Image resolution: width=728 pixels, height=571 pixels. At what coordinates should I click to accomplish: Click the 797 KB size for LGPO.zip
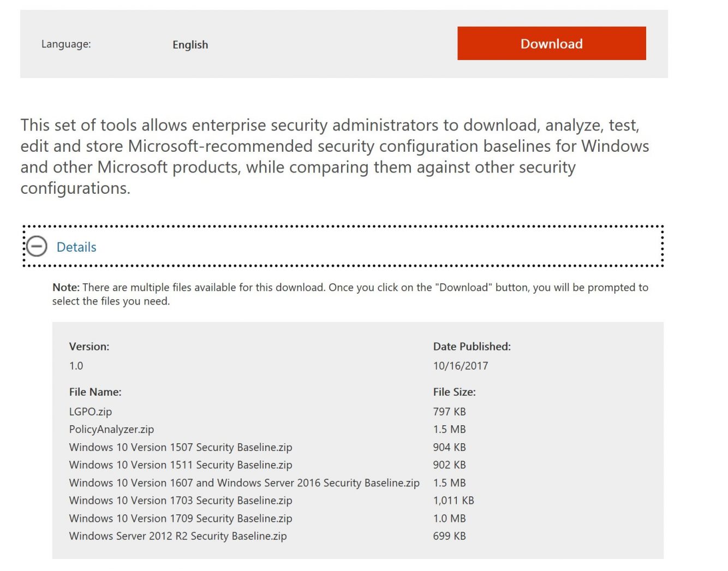449,412
